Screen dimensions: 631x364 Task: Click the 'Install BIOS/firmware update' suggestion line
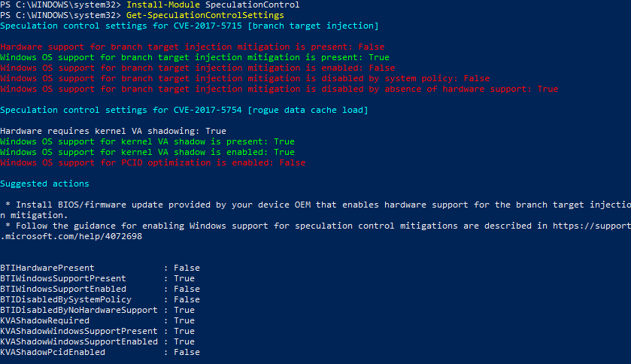pyautogui.click(x=316, y=205)
